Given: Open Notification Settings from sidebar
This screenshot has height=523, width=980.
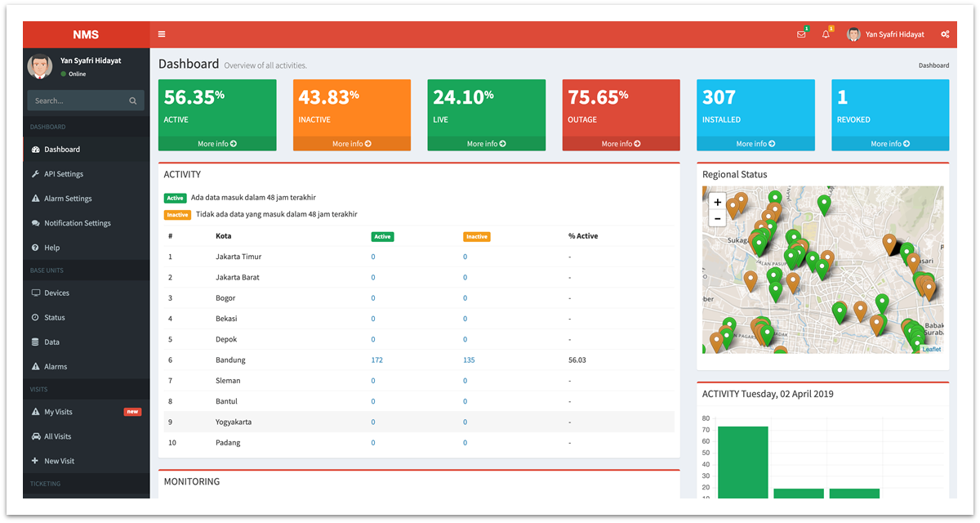Looking at the screenshot, I should (x=77, y=223).
